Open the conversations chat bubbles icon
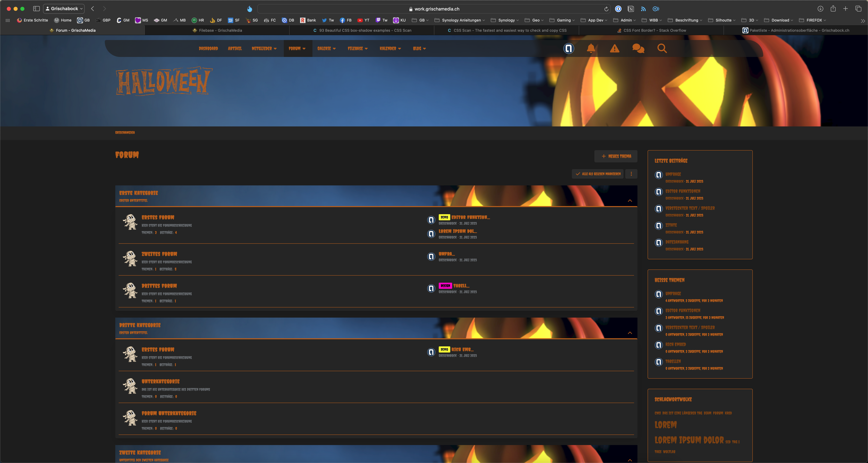The image size is (868, 463). pos(638,48)
